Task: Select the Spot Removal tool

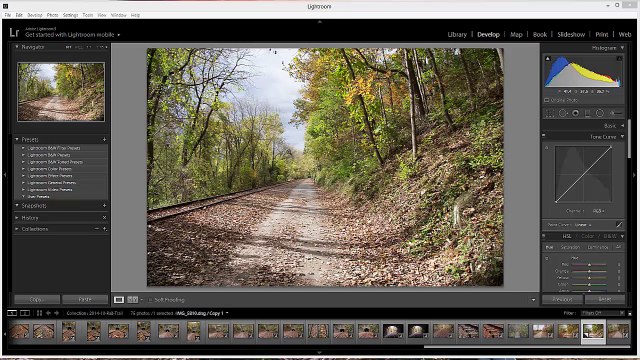Action: pos(563,113)
